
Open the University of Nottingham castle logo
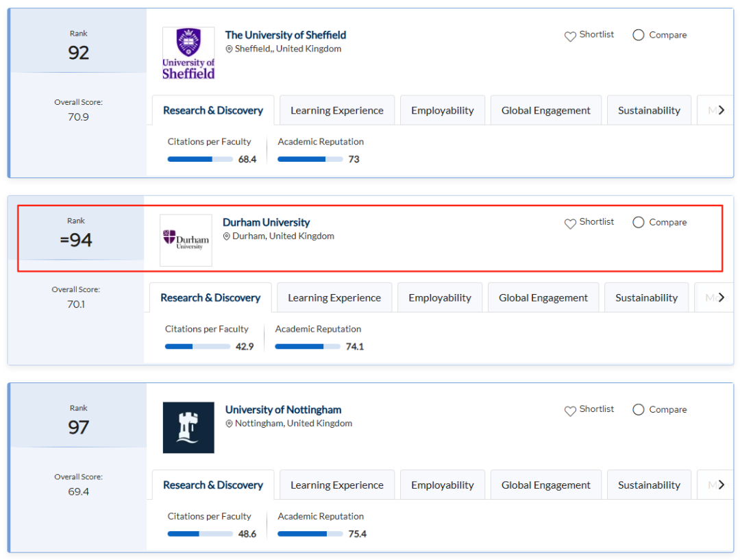(188, 427)
